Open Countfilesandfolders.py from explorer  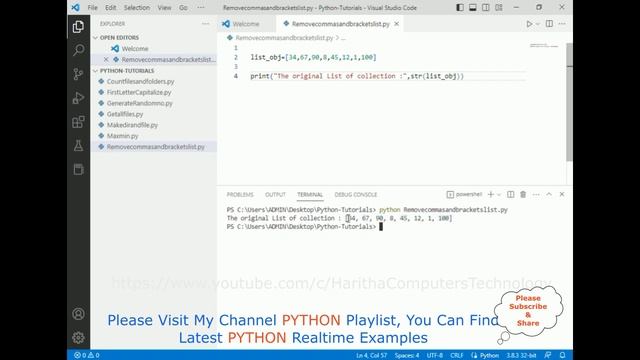(140, 82)
